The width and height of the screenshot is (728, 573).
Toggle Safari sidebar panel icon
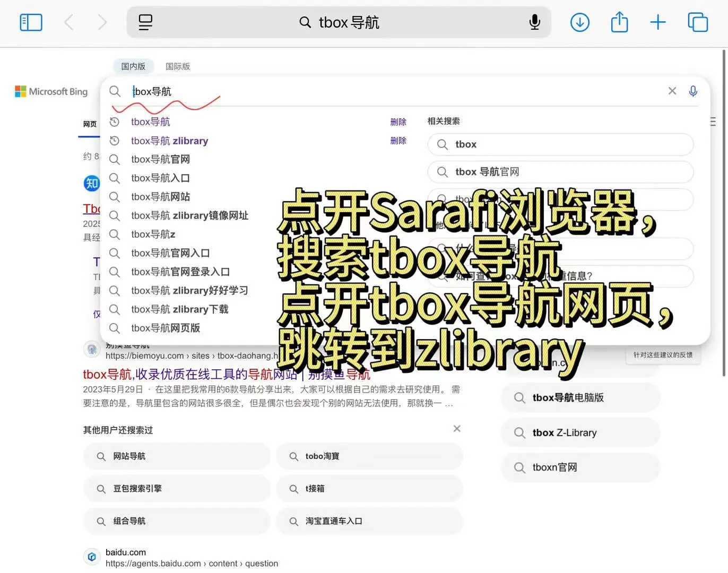point(31,22)
